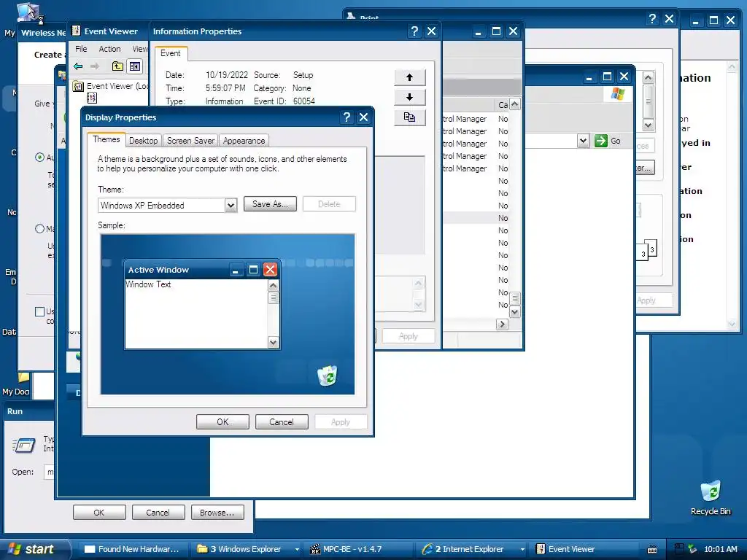Click the Event Viewer forward arrow icon
747x560 pixels.
(95, 66)
